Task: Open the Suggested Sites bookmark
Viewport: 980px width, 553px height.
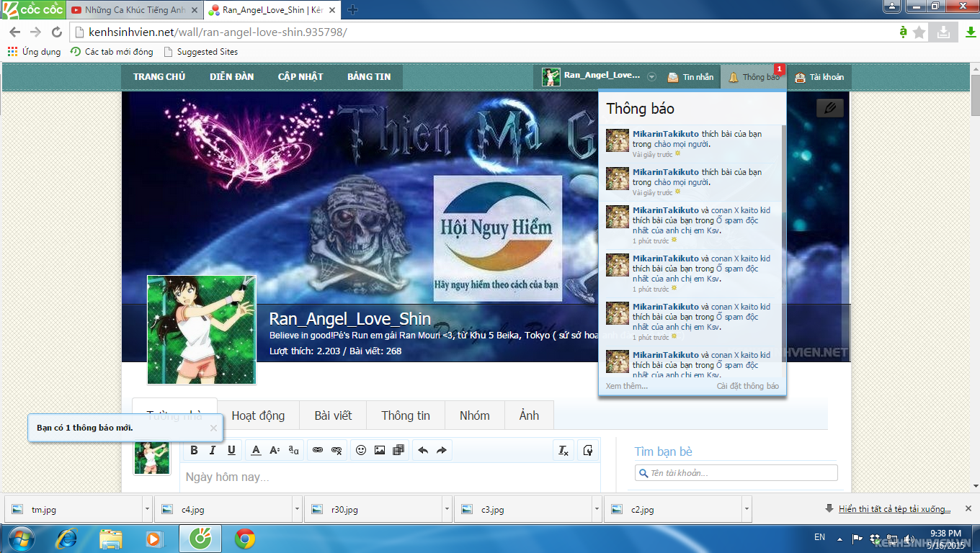Action: pyautogui.click(x=201, y=52)
